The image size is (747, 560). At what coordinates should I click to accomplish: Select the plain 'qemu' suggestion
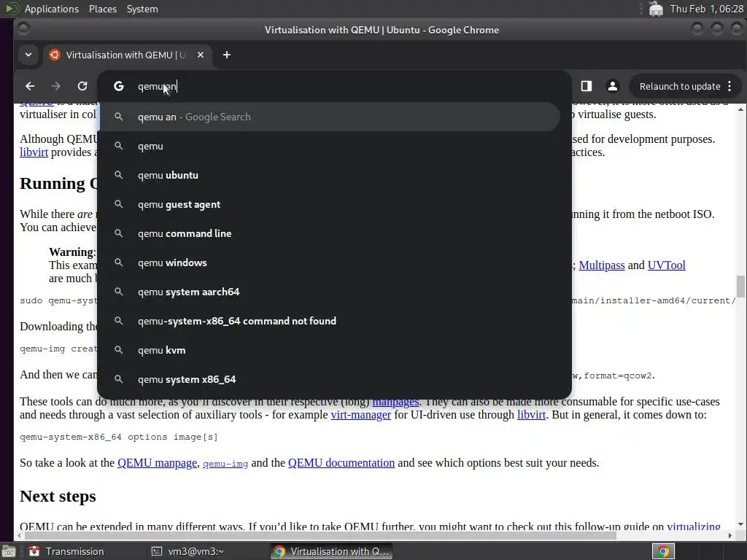pyautogui.click(x=330, y=146)
